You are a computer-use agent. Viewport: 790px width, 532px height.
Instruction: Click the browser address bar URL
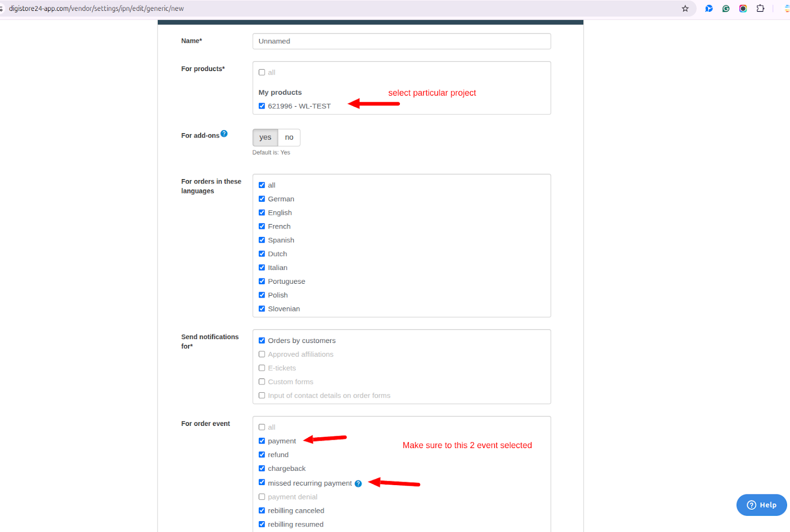point(96,8)
